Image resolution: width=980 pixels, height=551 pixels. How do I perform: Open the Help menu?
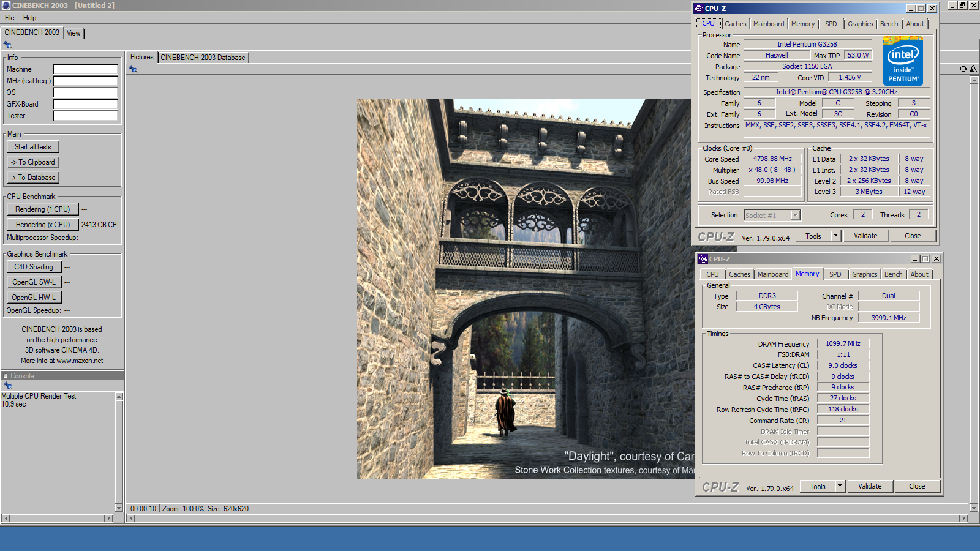tap(29, 18)
